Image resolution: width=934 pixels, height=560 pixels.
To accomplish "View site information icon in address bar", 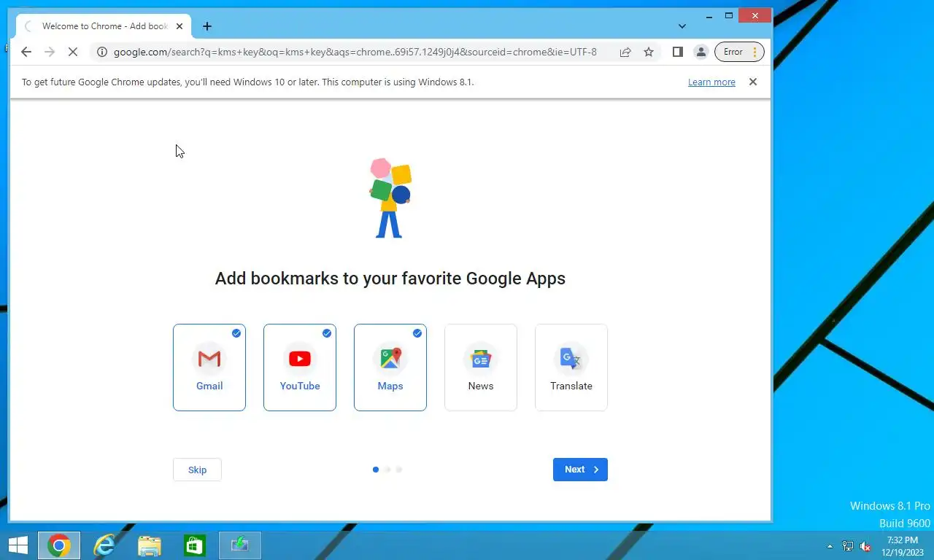I will (102, 52).
